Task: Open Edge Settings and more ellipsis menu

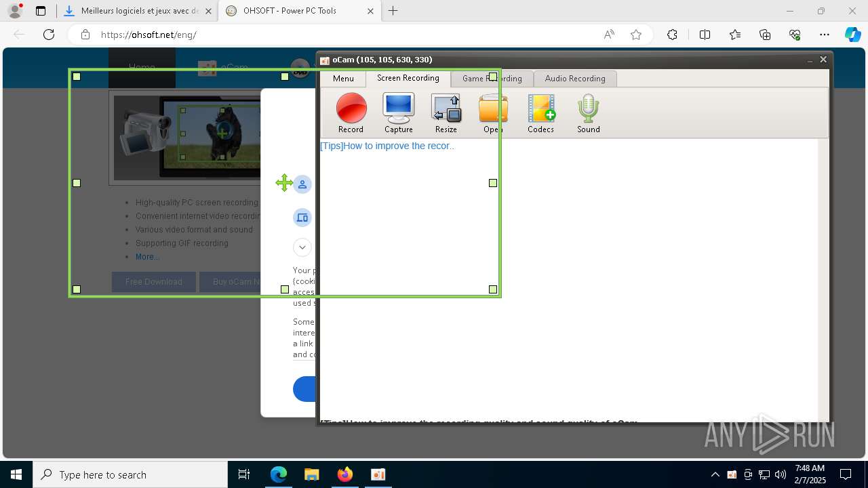Action: (825, 35)
